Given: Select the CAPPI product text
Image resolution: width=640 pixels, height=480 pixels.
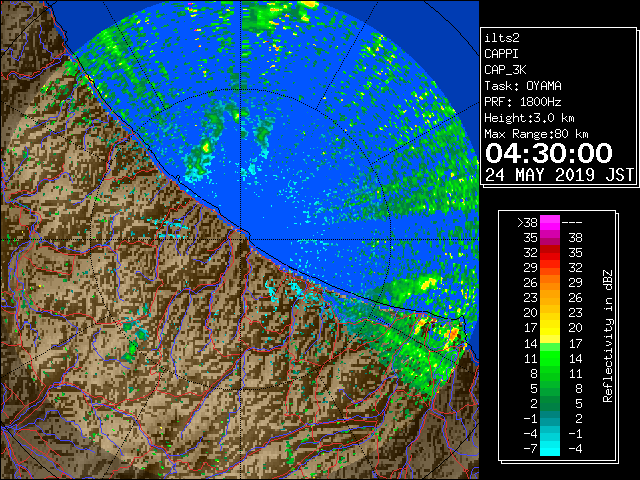Looking at the screenshot, I should 501,54.
